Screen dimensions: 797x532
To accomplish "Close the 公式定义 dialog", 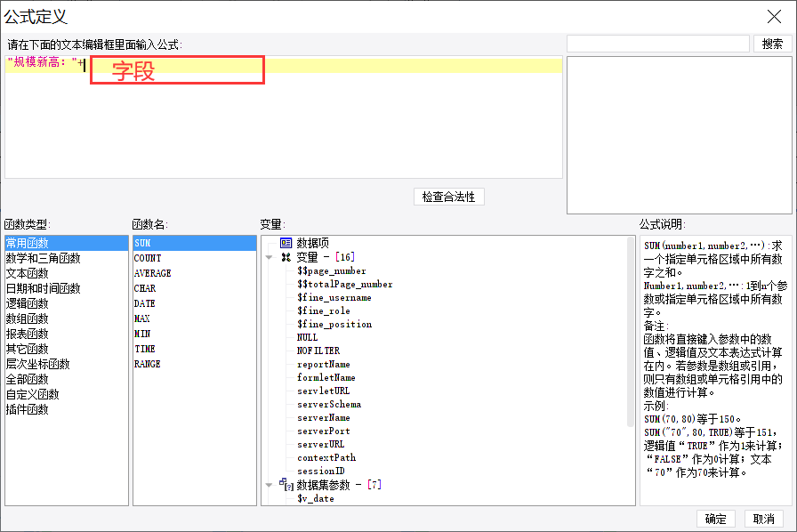I will click(774, 17).
